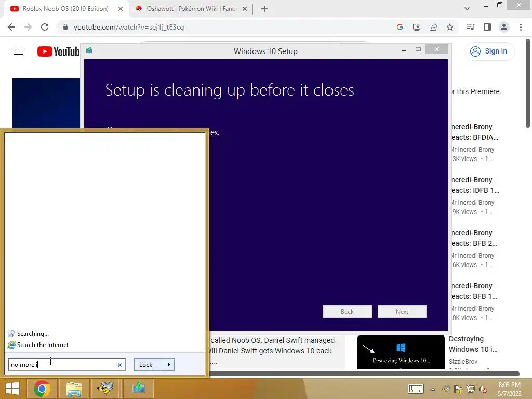The height and width of the screenshot is (399, 532).
Task: Open YouTube hamburger guide menu
Action: (x=19, y=51)
